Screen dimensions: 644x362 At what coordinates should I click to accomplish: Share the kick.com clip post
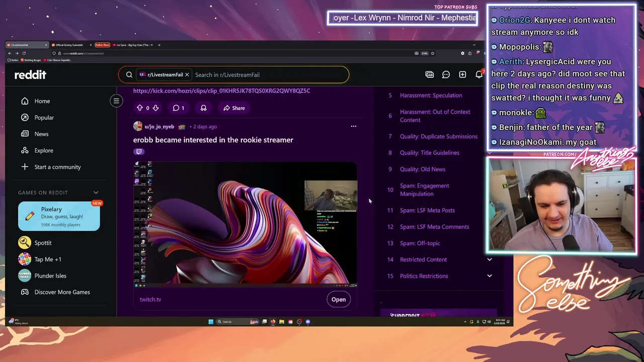tap(234, 108)
